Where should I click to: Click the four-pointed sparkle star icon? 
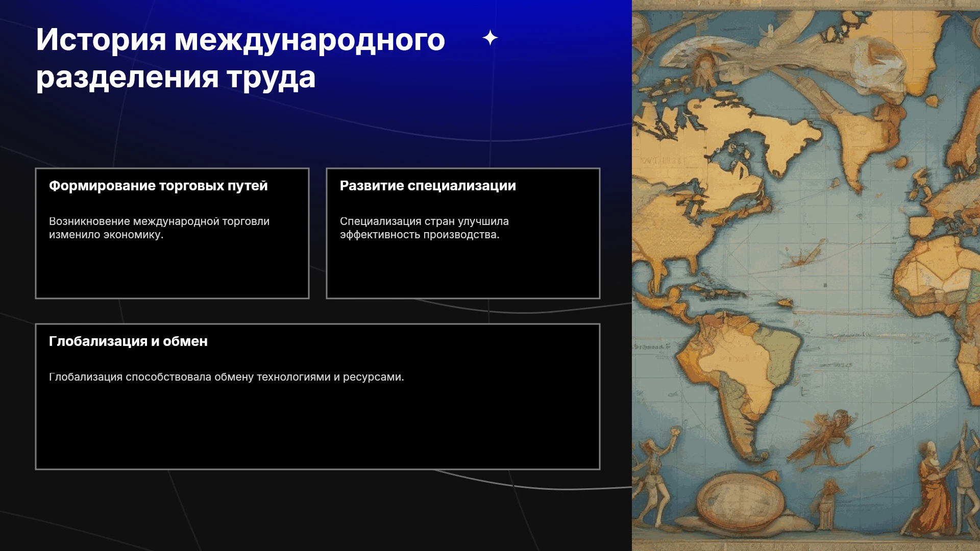click(x=490, y=38)
